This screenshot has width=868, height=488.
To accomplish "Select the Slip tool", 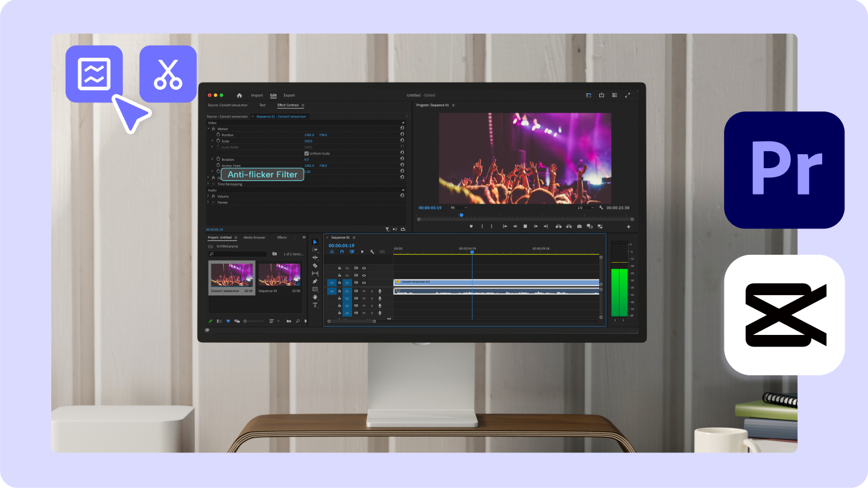I will [x=315, y=274].
